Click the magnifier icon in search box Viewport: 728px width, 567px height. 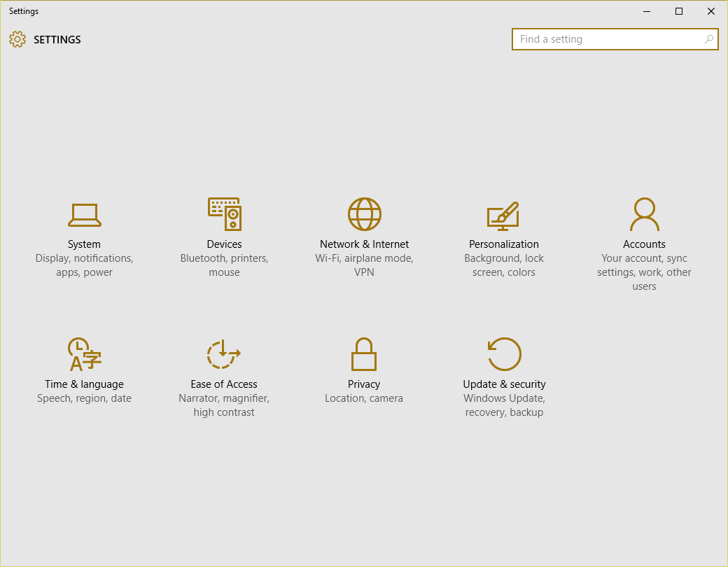709,39
